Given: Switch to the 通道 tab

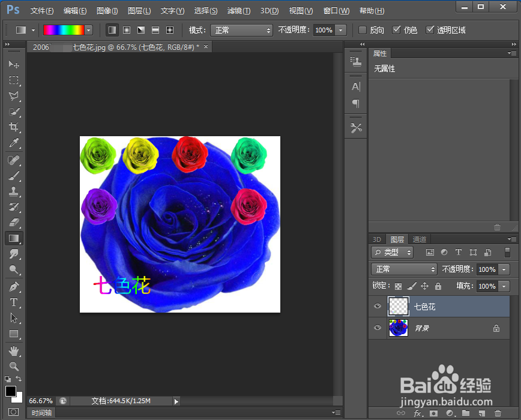Looking at the screenshot, I should coord(420,239).
